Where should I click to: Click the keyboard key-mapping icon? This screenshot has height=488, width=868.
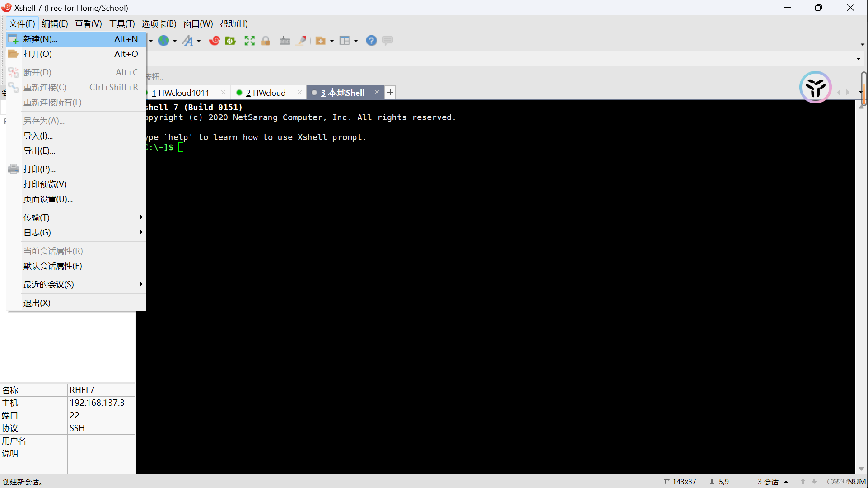[285, 41]
